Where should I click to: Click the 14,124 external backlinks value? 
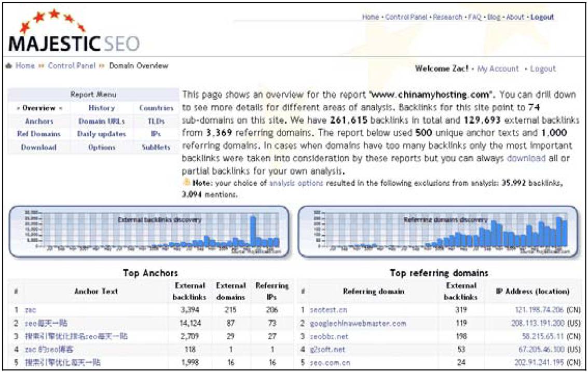coord(190,323)
